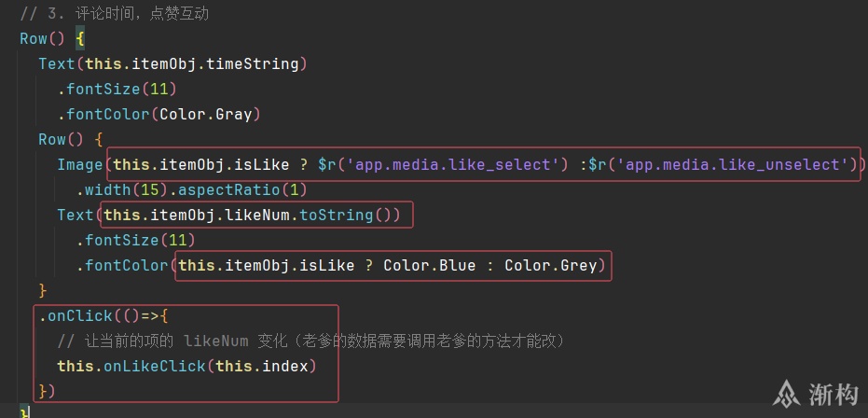The image size is (868, 418).
Task: Click the fontColor(Color.Gray) line
Action: pos(158,115)
